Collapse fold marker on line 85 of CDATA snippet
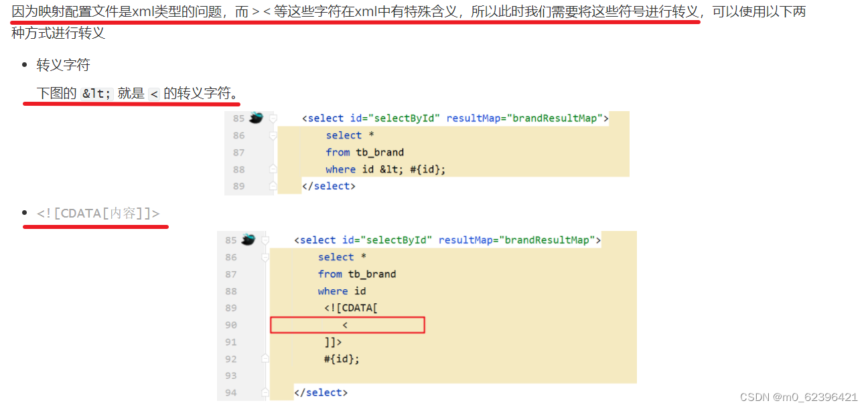868x409 pixels. pyautogui.click(x=265, y=240)
